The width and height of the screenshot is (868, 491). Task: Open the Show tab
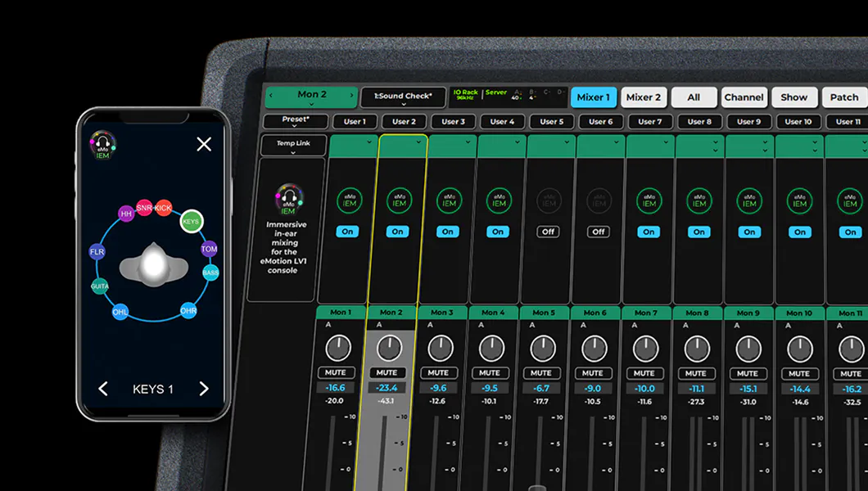pyautogui.click(x=793, y=97)
